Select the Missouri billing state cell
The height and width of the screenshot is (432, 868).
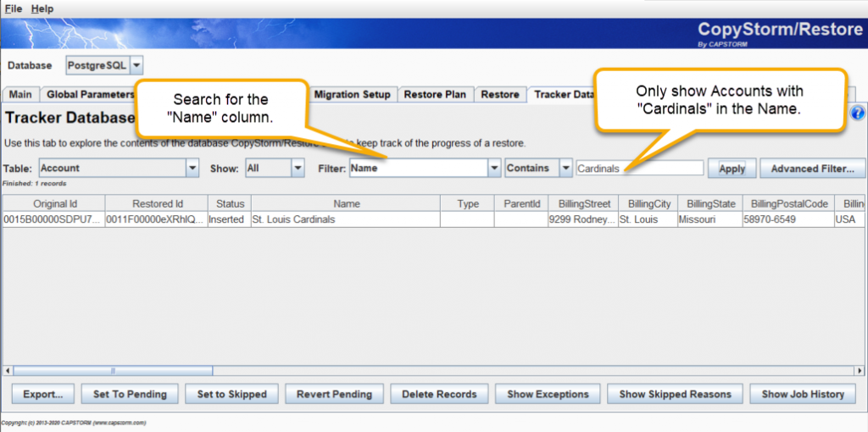(711, 219)
